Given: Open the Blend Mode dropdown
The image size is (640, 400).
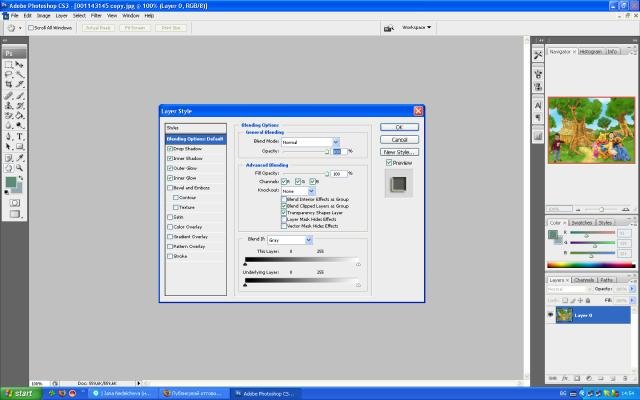Looking at the screenshot, I should tap(310, 142).
